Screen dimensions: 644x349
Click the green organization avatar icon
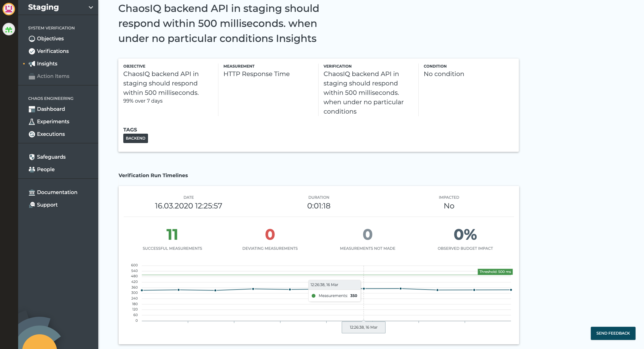9,29
